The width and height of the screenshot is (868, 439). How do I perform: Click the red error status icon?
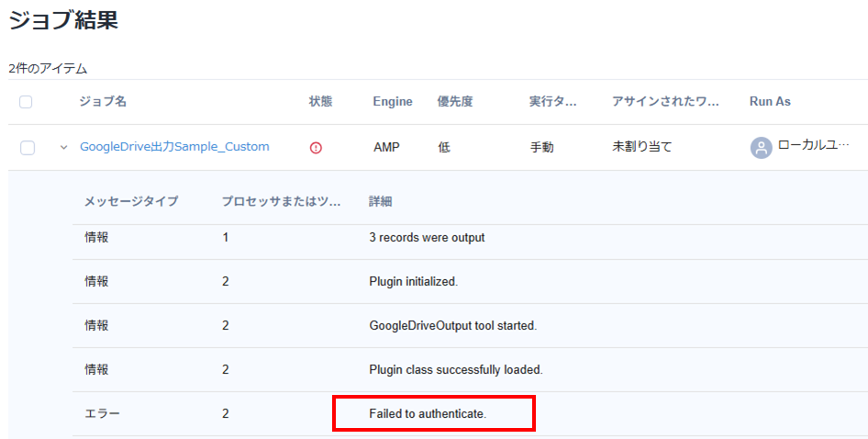tap(316, 147)
